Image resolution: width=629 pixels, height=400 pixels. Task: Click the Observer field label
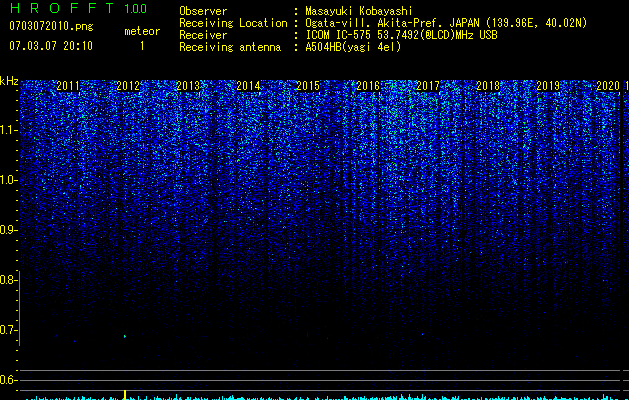[x=203, y=11]
